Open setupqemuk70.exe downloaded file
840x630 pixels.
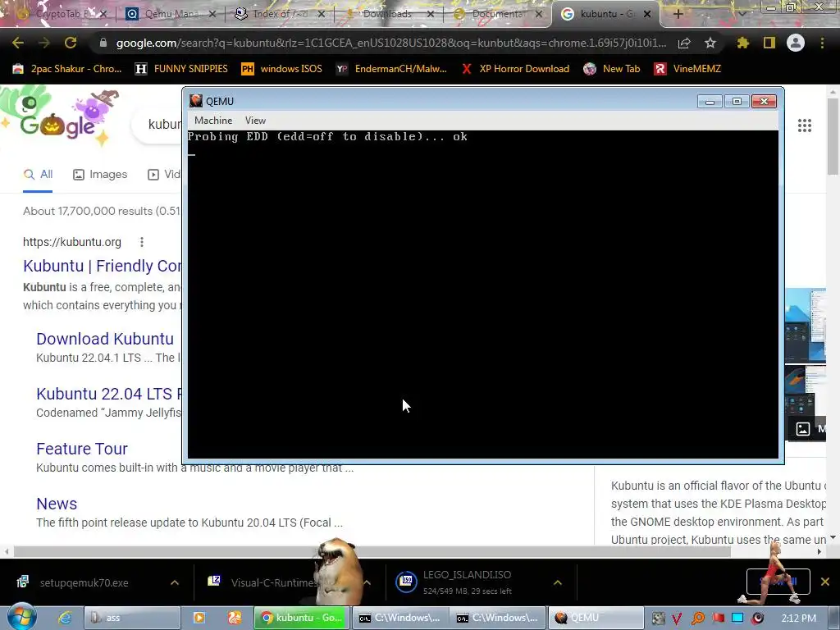[84, 583]
